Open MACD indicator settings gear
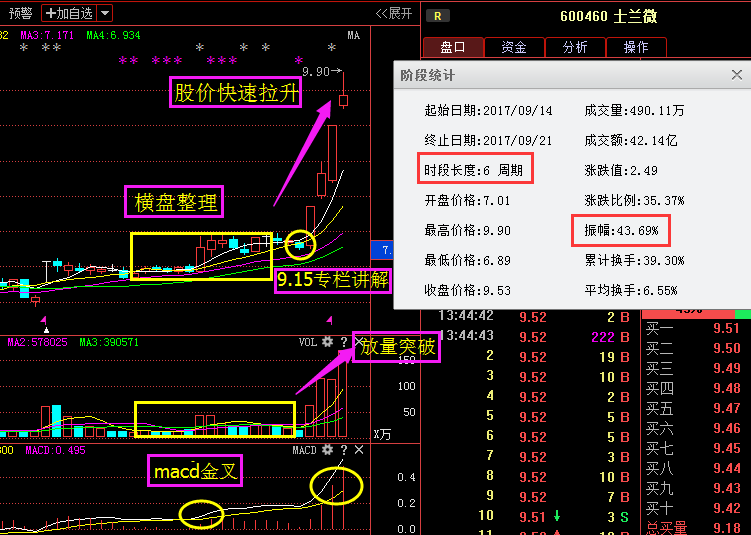The image size is (751, 535). pos(327,451)
